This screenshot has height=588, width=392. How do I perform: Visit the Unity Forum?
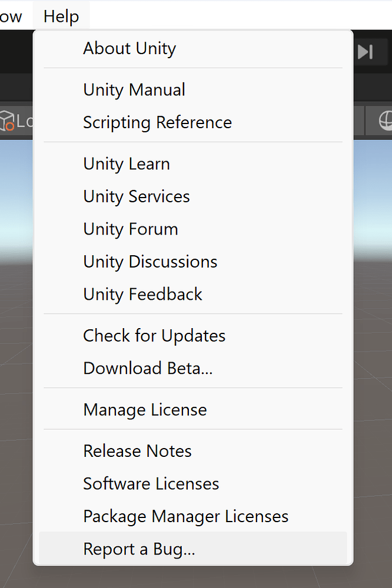coord(130,229)
